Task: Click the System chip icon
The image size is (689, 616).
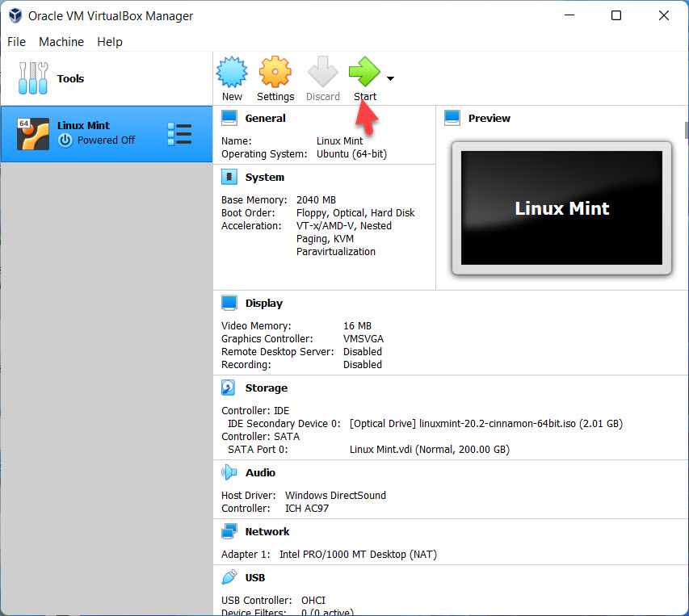Action: (229, 178)
